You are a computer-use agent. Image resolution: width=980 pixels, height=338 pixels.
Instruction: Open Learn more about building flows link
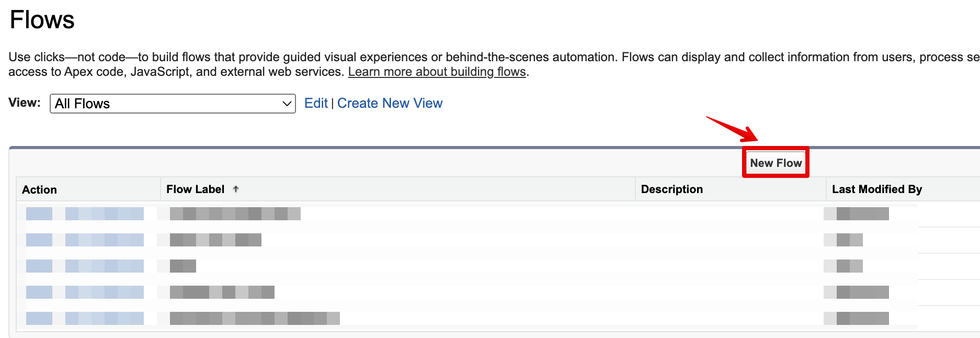click(x=437, y=72)
